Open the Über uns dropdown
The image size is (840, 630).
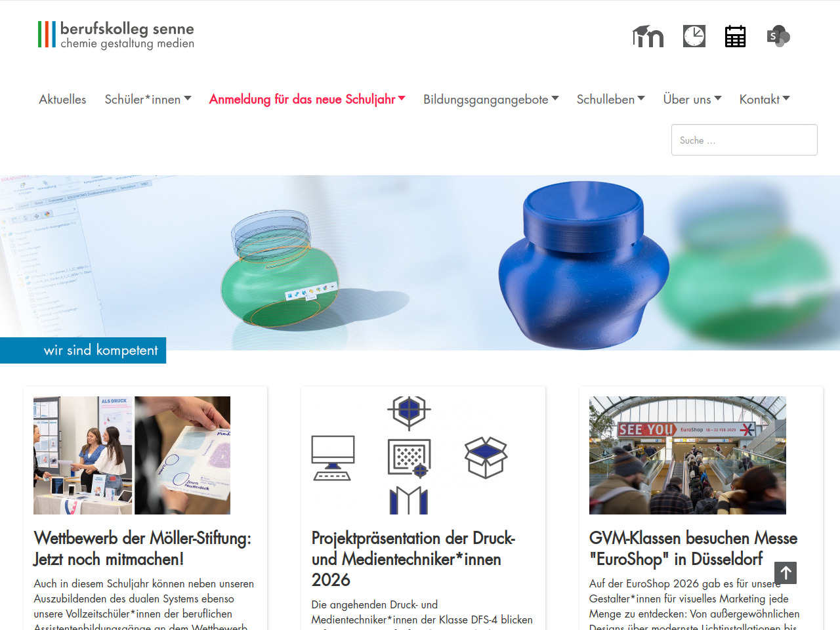(x=692, y=99)
